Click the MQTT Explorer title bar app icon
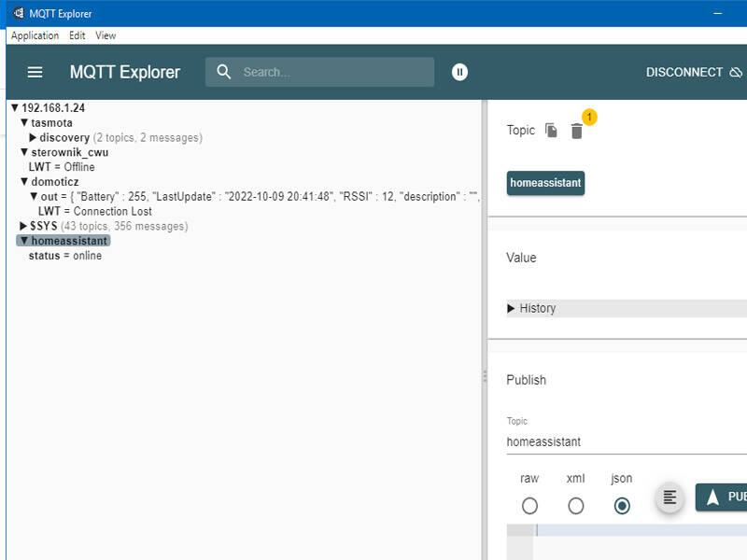747x560 pixels. 18,13
